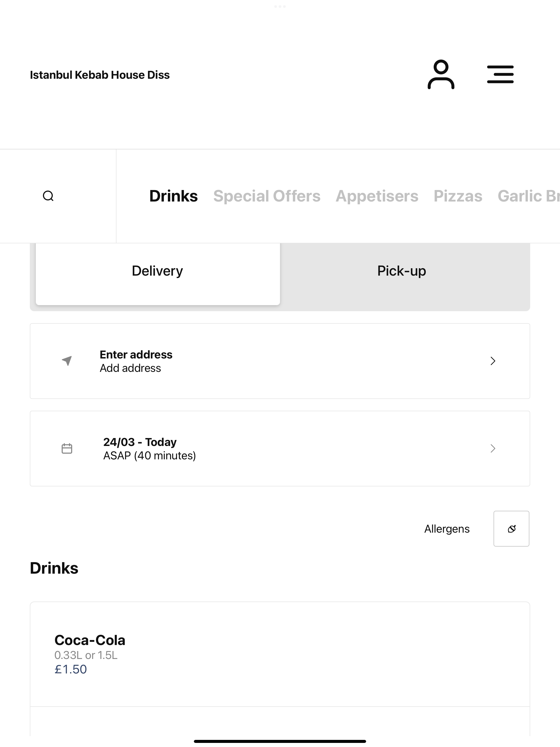
Task: Tap the location arrow icon beside Enter address
Action: pos(67,361)
